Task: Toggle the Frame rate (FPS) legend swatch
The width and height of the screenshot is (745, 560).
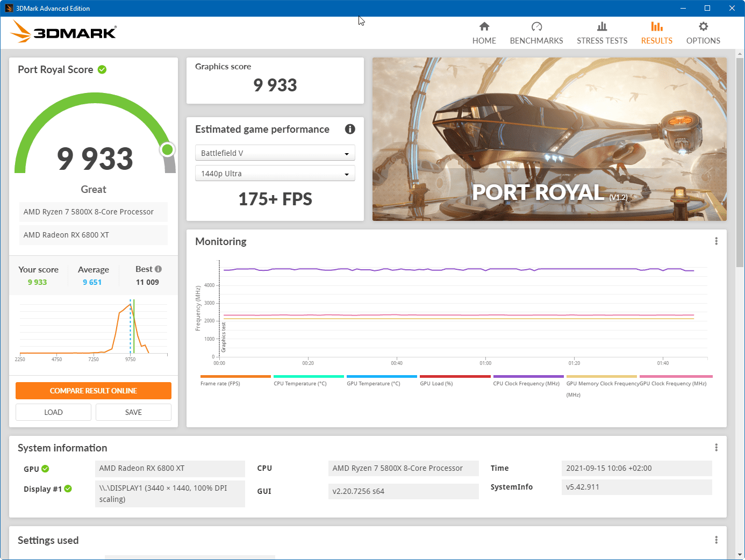Action: [235, 376]
